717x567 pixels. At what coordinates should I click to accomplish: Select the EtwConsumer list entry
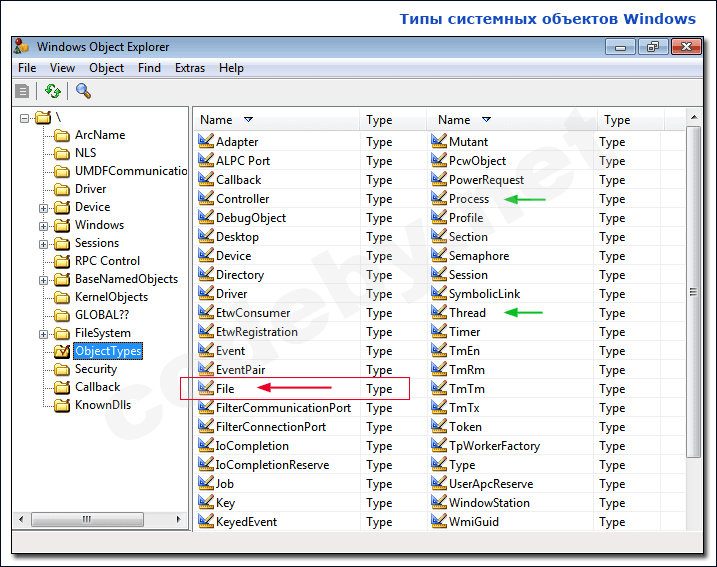(x=253, y=313)
